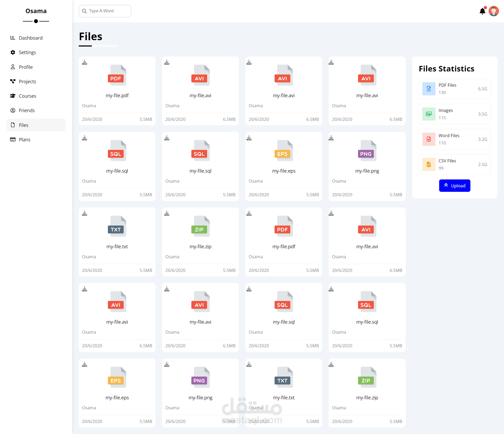
Task: Click the TXT file icon in third row
Action: (x=117, y=226)
